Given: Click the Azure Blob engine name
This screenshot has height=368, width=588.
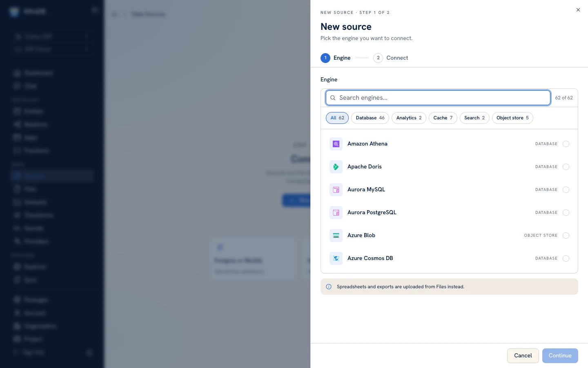Looking at the screenshot, I should [361, 236].
